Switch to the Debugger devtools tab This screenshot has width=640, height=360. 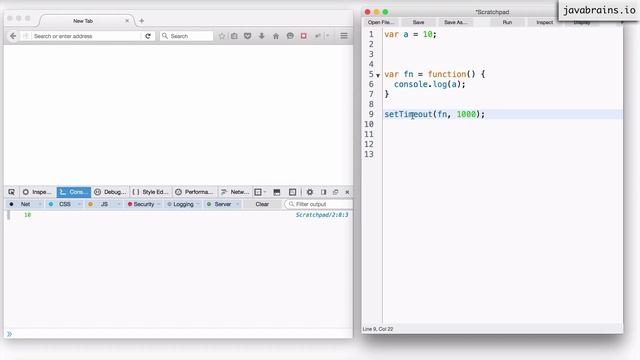[110, 192]
